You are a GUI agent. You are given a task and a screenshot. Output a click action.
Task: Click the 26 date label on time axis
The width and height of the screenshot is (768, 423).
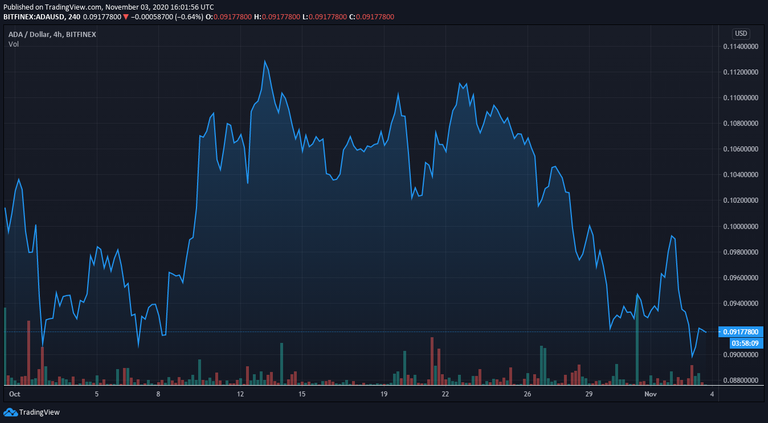pos(527,394)
